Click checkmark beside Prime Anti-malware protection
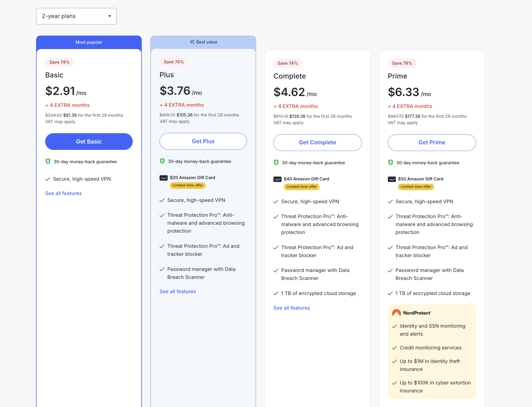The image size is (532, 407). click(x=390, y=217)
